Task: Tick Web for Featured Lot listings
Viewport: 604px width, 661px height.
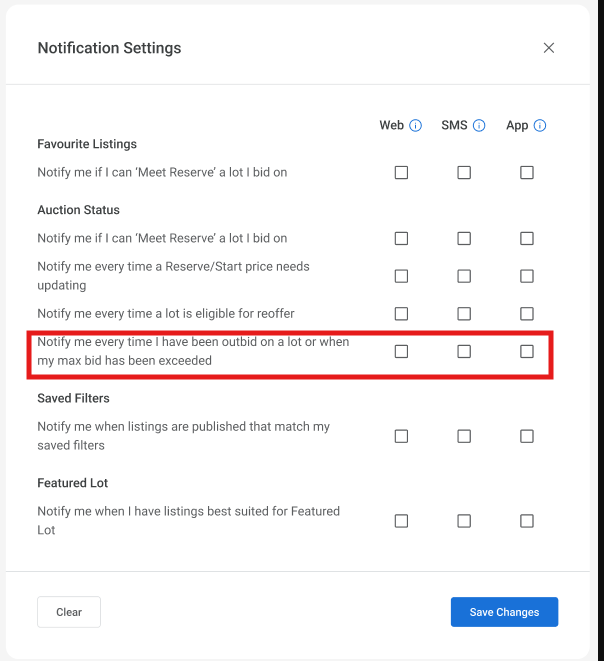Action: pyautogui.click(x=401, y=521)
